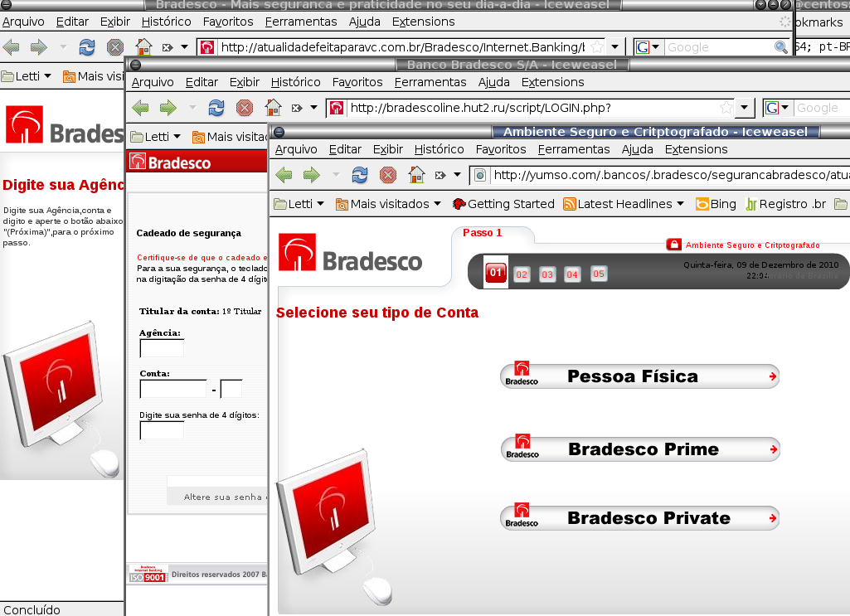The width and height of the screenshot is (850, 616).
Task: Go back in the Ambiente Seguro window
Action: (x=284, y=175)
